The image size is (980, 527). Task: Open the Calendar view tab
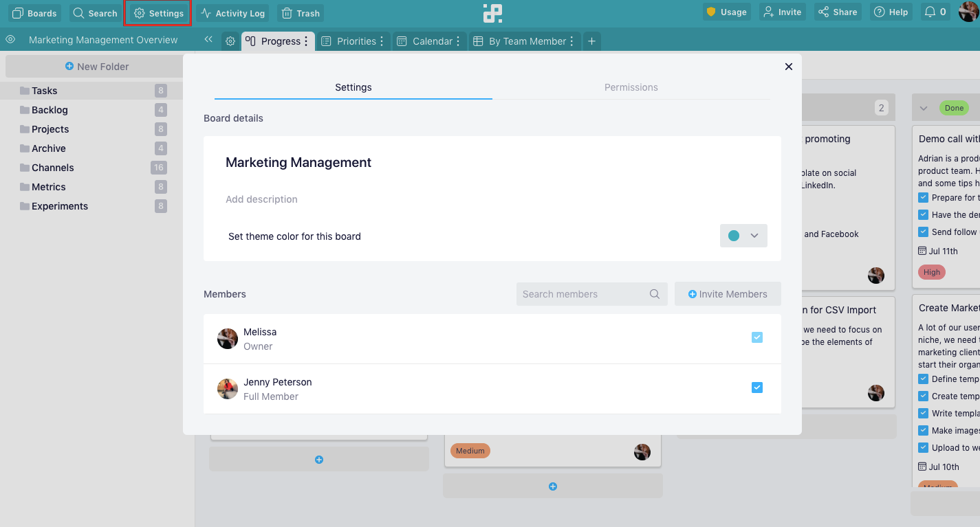pyautogui.click(x=425, y=41)
